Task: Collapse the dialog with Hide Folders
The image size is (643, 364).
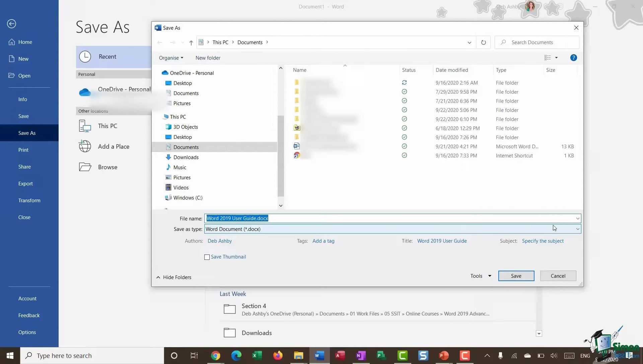Action: 174,277
